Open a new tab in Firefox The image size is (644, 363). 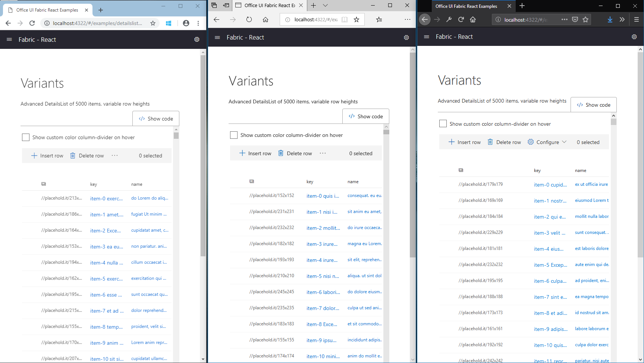(x=522, y=6)
